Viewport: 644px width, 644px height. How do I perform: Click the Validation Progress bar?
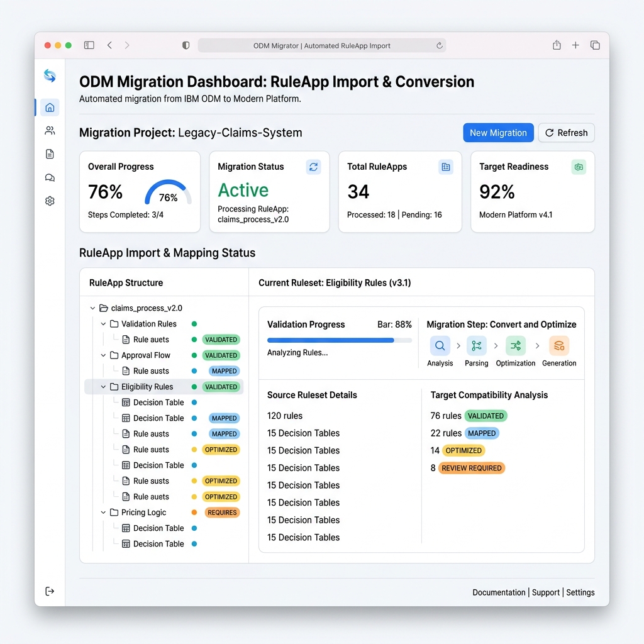click(339, 340)
